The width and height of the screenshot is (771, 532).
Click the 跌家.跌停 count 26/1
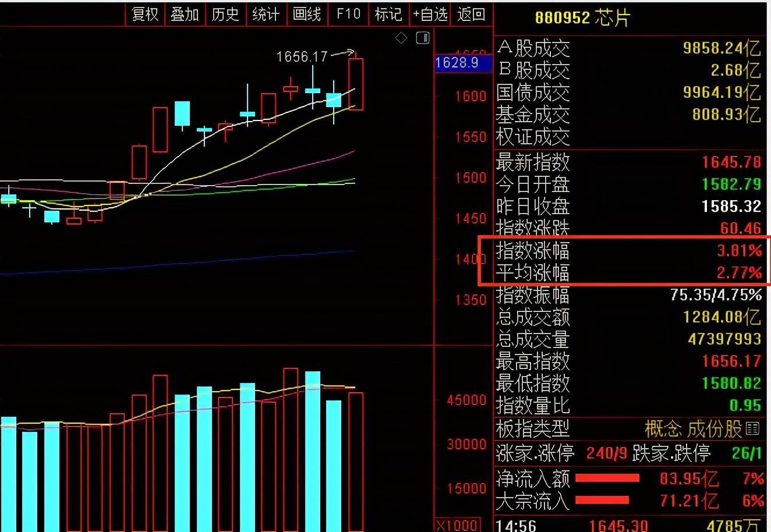point(747,453)
